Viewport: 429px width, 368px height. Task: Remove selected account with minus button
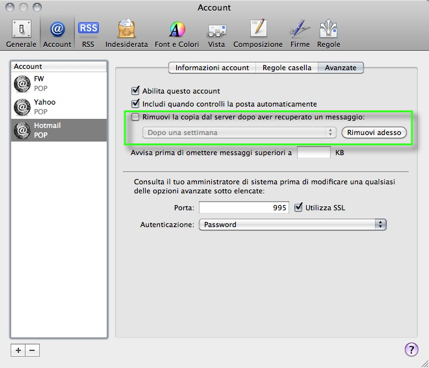tap(32, 350)
